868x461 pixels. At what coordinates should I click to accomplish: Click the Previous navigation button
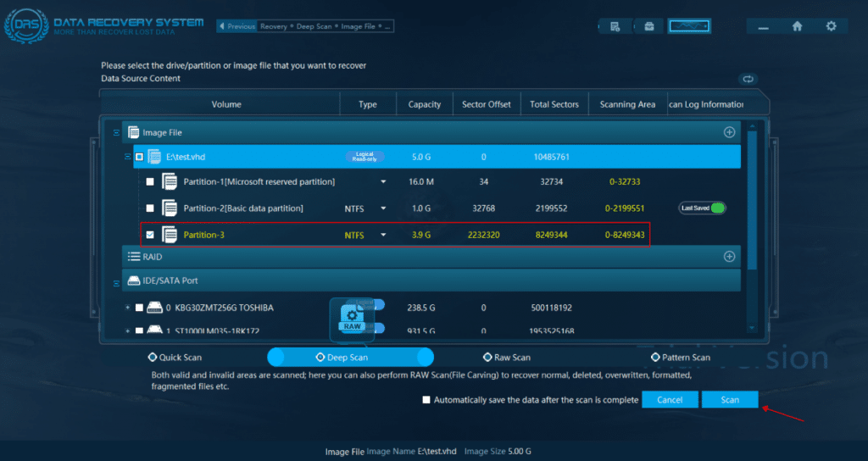pos(237,26)
